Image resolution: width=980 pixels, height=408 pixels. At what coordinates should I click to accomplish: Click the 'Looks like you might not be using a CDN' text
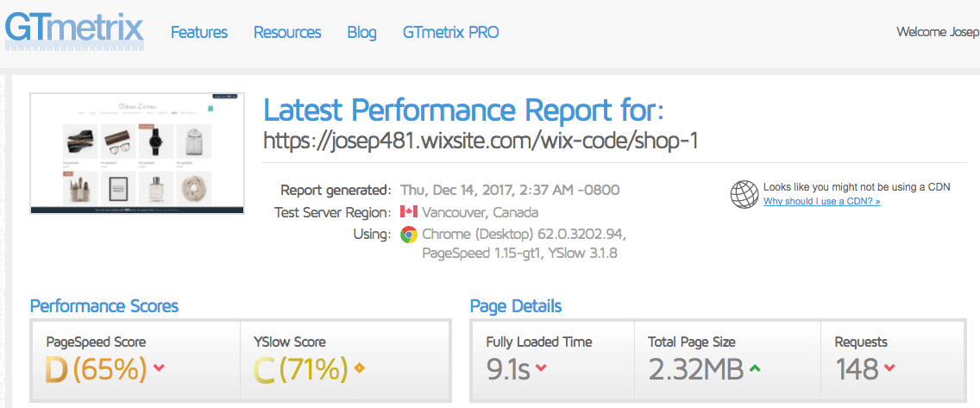tap(857, 187)
